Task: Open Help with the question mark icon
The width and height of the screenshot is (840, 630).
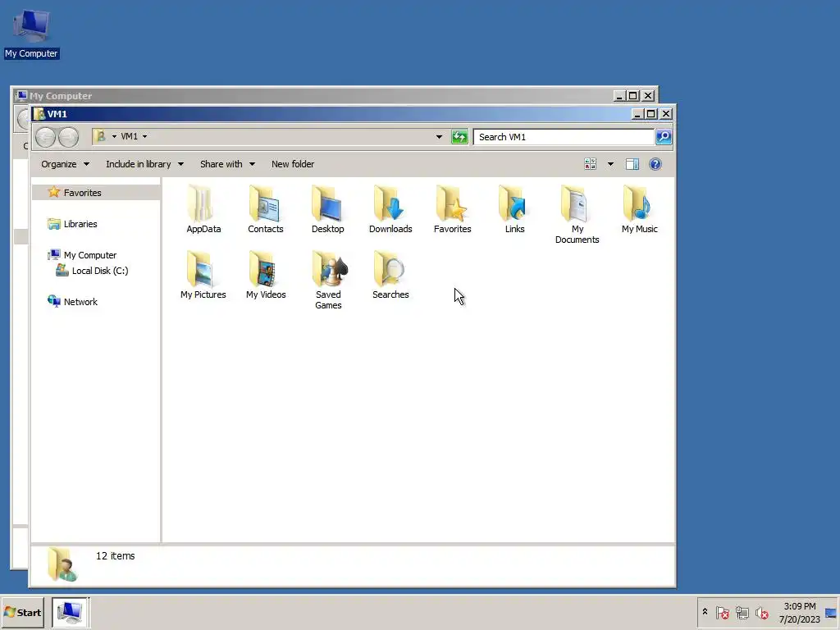Action: click(x=655, y=164)
